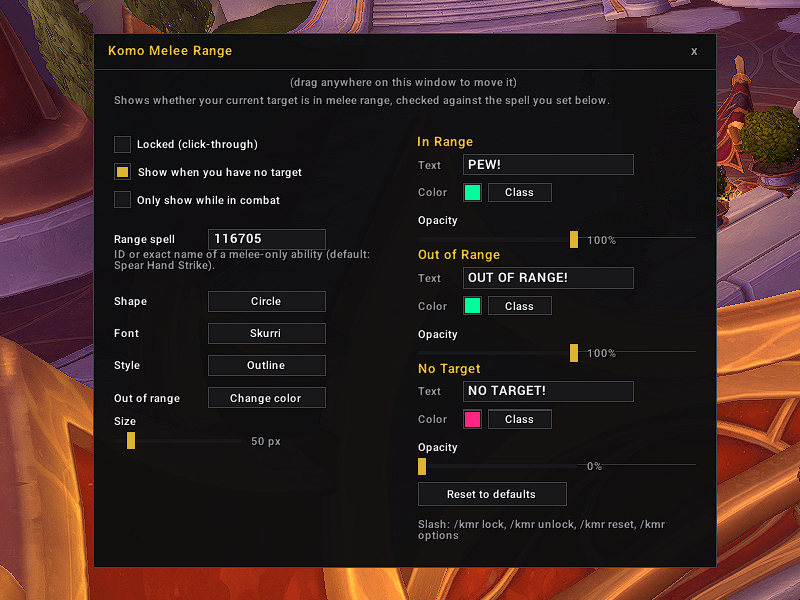
Task: Open the Font dropdown showing Skurri
Action: [x=267, y=333]
